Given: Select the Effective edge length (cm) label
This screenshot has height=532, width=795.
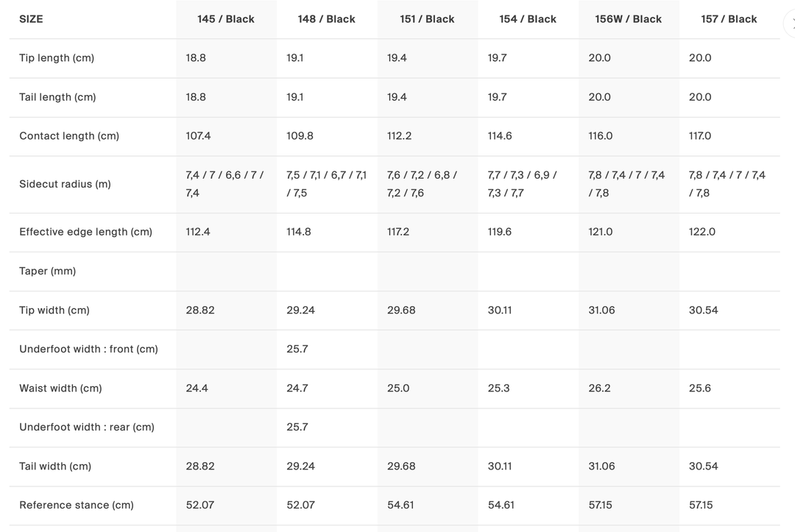Looking at the screenshot, I should pos(85,232).
